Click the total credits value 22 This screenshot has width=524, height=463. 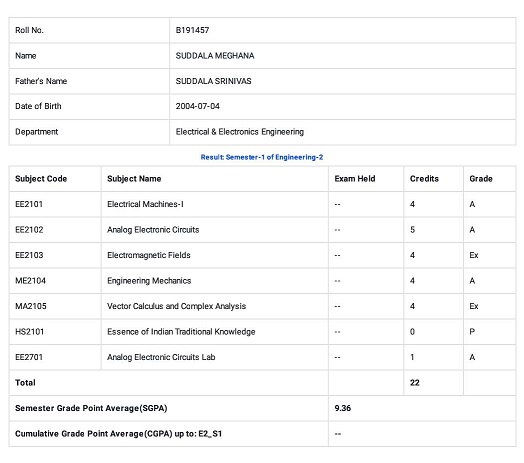pos(415,383)
